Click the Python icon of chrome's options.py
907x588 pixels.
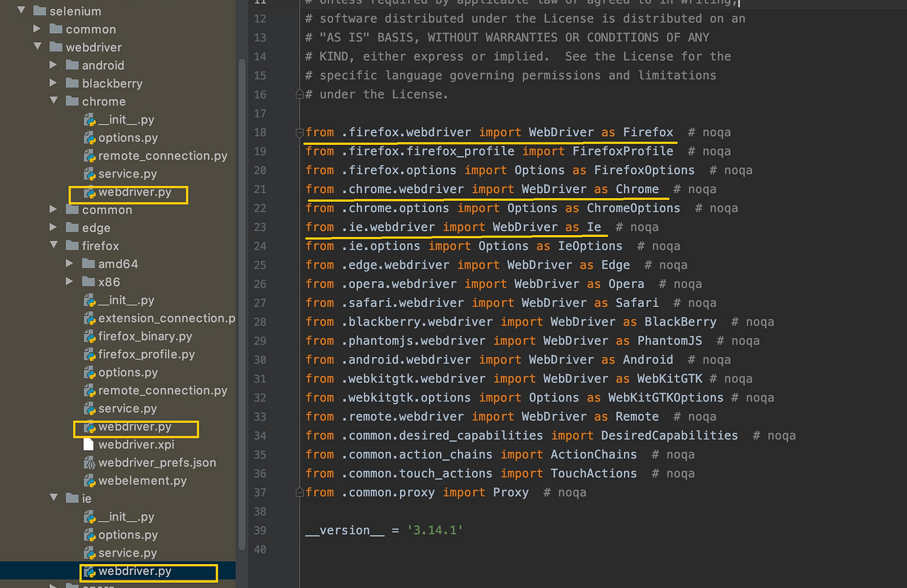[90, 138]
